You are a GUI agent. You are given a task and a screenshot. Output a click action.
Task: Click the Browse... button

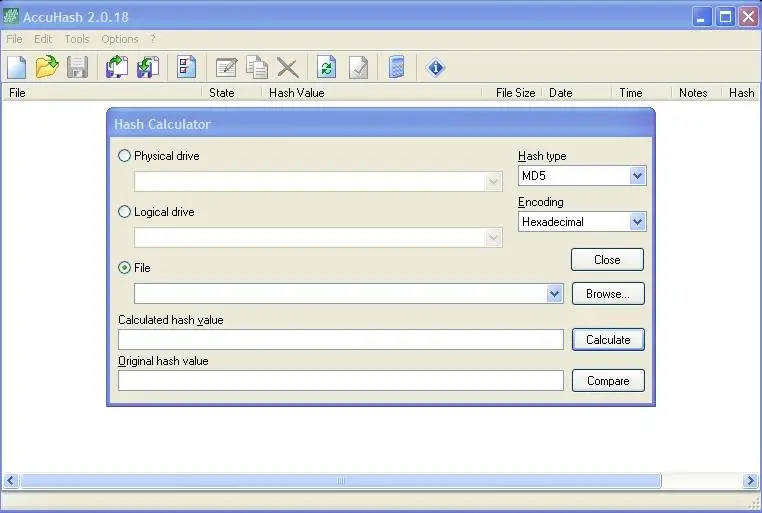[608, 293]
